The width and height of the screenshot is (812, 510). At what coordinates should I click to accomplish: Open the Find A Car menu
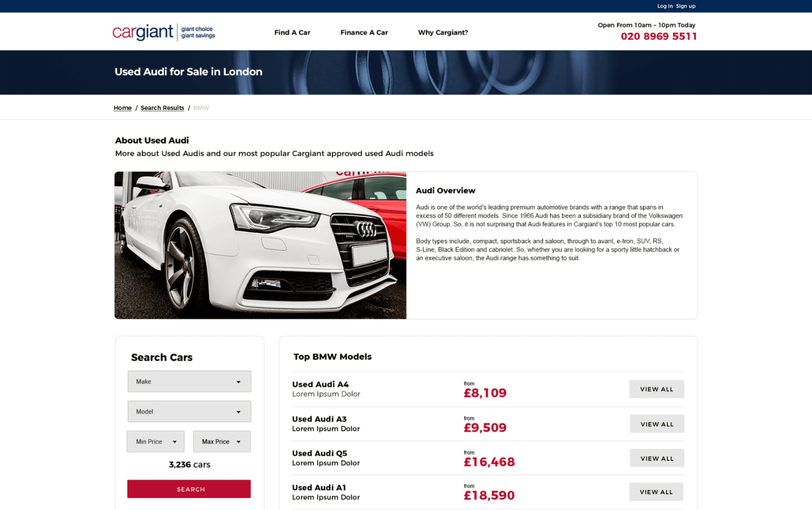point(292,32)
